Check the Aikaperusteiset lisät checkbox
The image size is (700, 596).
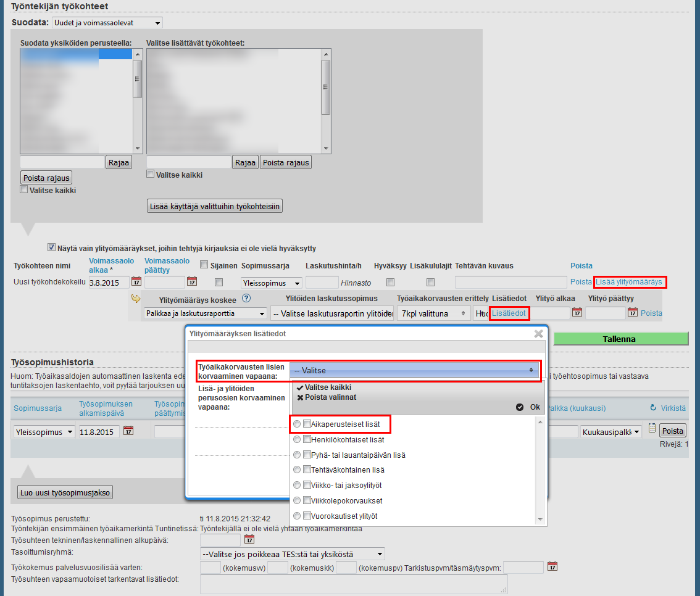pos(307,424)
